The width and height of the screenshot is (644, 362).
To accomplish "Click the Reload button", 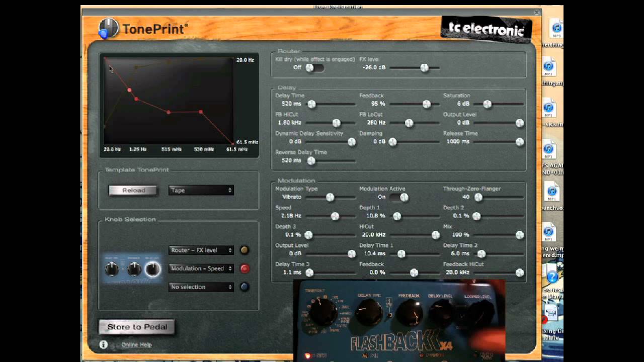I will 133,190.
